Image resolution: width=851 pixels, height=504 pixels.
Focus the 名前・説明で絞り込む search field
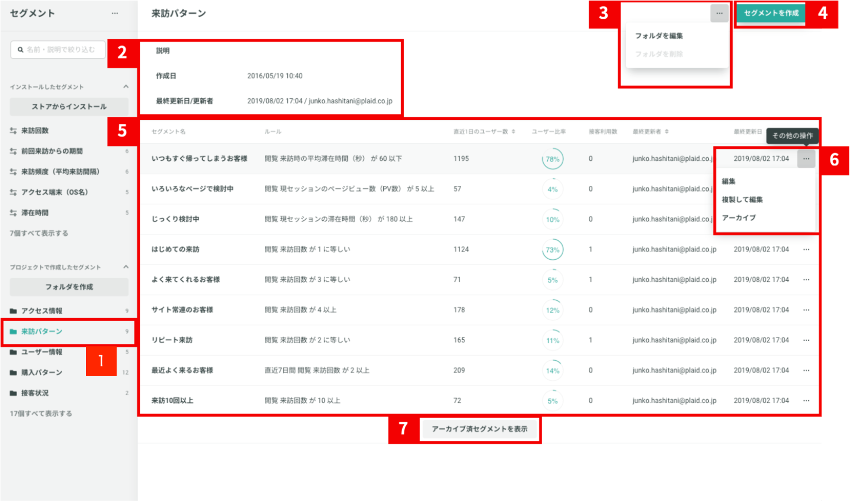coord(58,50)
